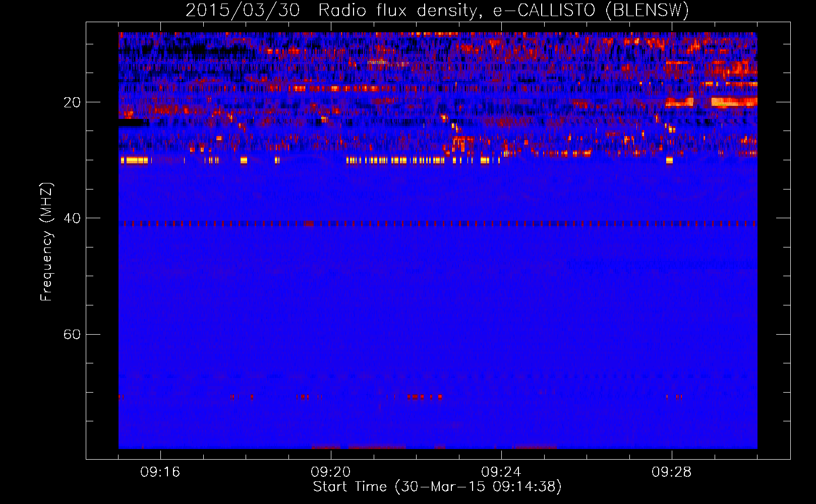Click the 09:20 time tick label
Image resolution: width=816 pixels, height=504 pixels.
331,472
